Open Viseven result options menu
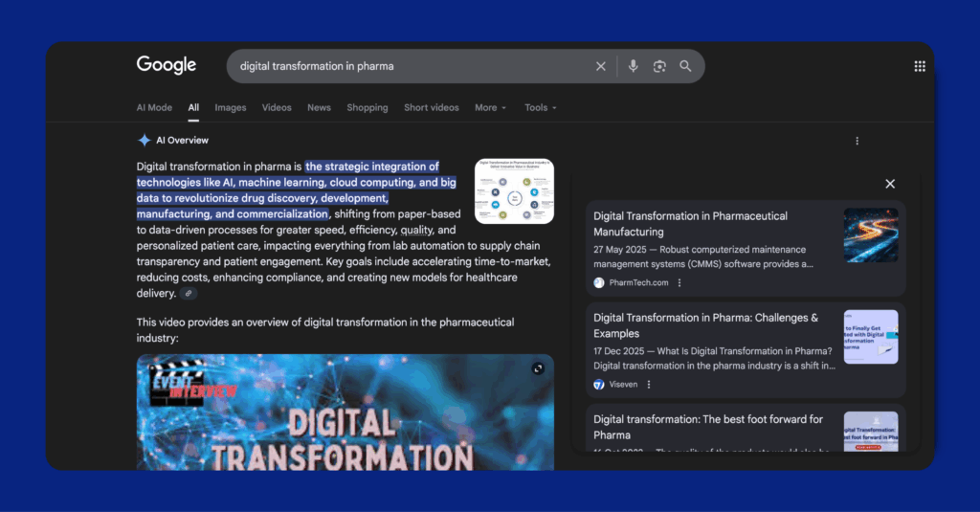This screenshot has height=512, width=980. click(649, 385)
